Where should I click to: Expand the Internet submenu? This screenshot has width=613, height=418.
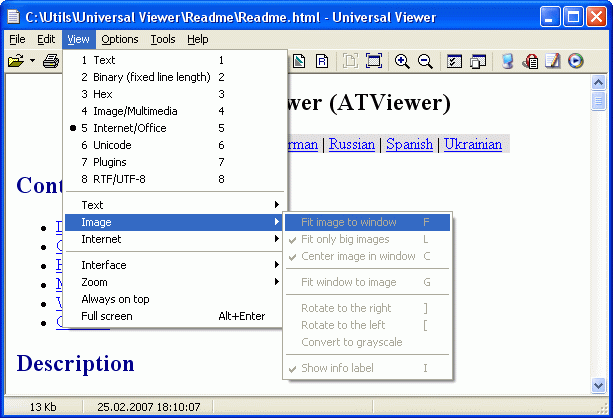click(174, 239)
